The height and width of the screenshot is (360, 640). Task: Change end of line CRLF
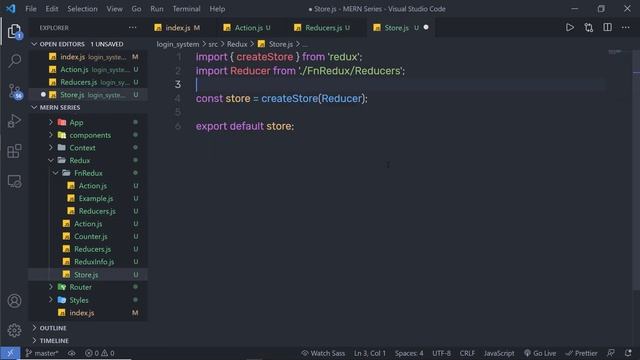[467, 353]
